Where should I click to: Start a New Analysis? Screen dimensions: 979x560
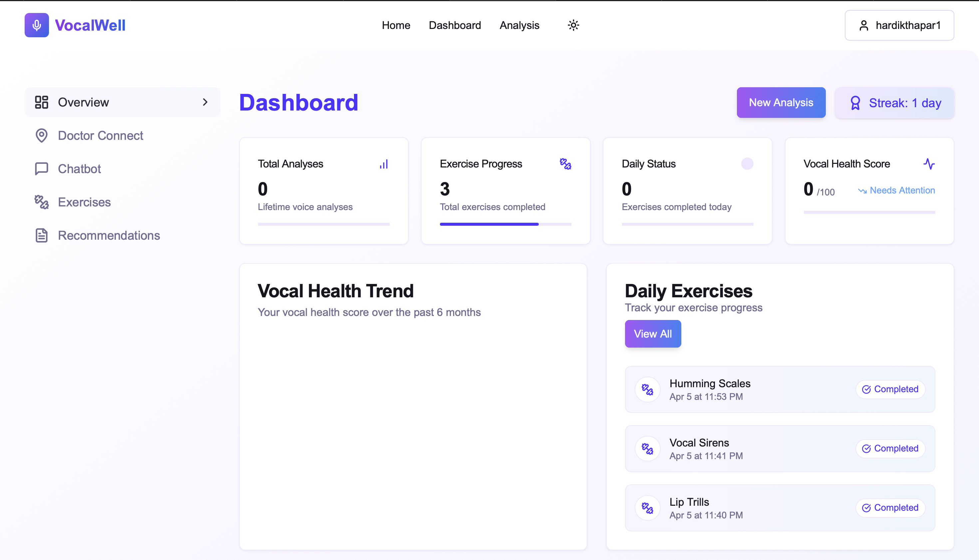click(x=781, y=103)
